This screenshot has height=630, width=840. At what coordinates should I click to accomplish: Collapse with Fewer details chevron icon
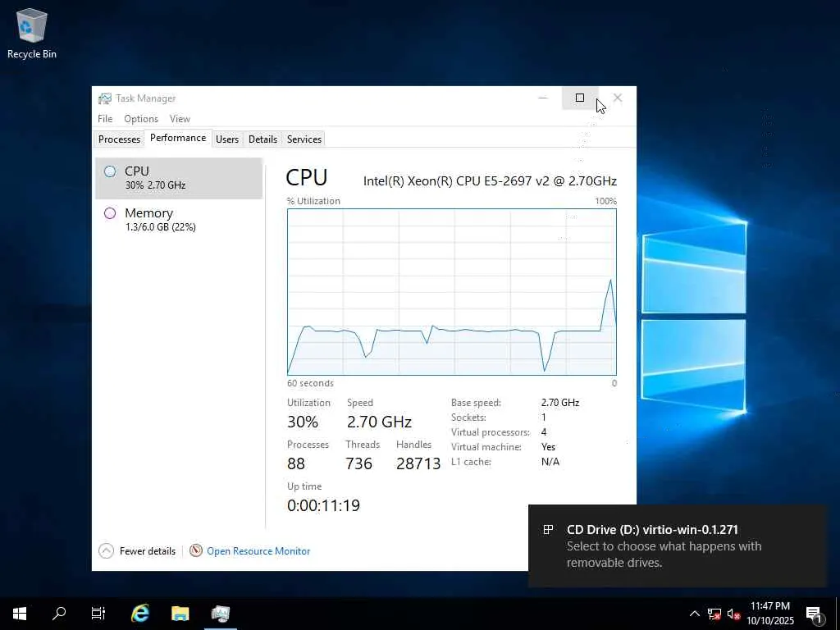click(106, 550)
